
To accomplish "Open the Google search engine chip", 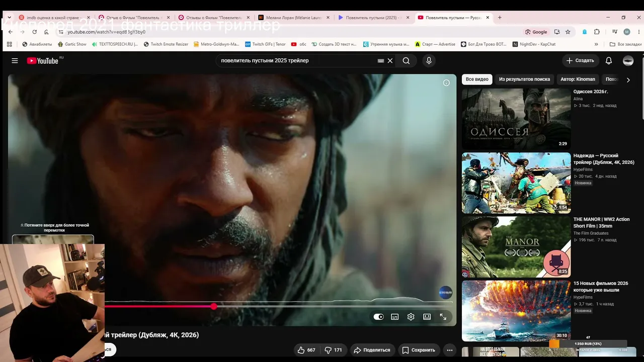I will (536, 32).
